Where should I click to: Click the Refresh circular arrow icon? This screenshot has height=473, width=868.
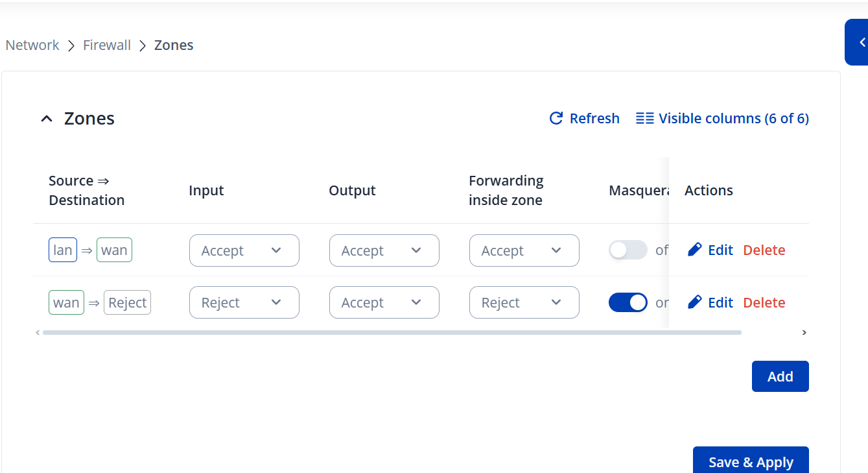click(556, 118)
